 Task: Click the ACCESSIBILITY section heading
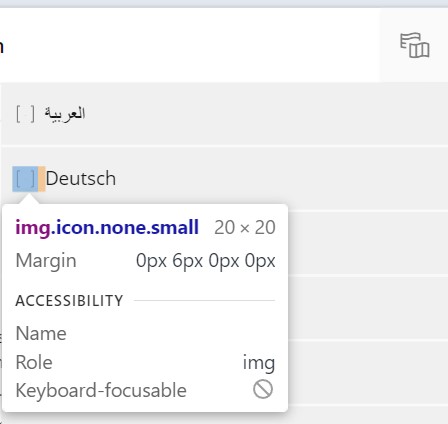point(69,301)
